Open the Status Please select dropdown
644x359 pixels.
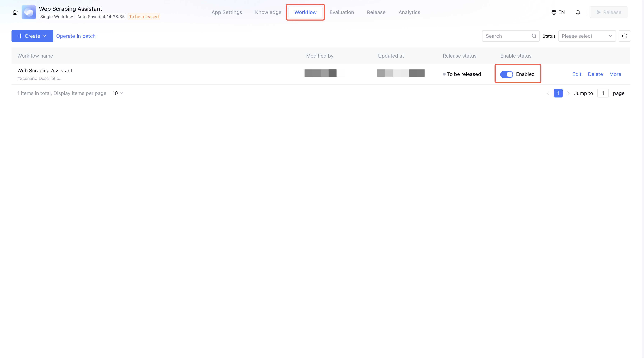[587, 36]
